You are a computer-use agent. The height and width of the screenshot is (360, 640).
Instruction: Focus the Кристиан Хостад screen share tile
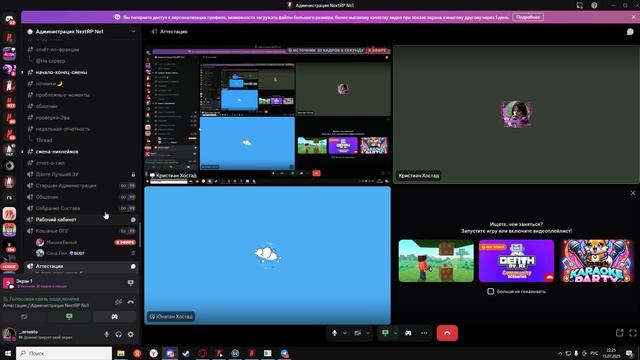[x=267, y=114]
